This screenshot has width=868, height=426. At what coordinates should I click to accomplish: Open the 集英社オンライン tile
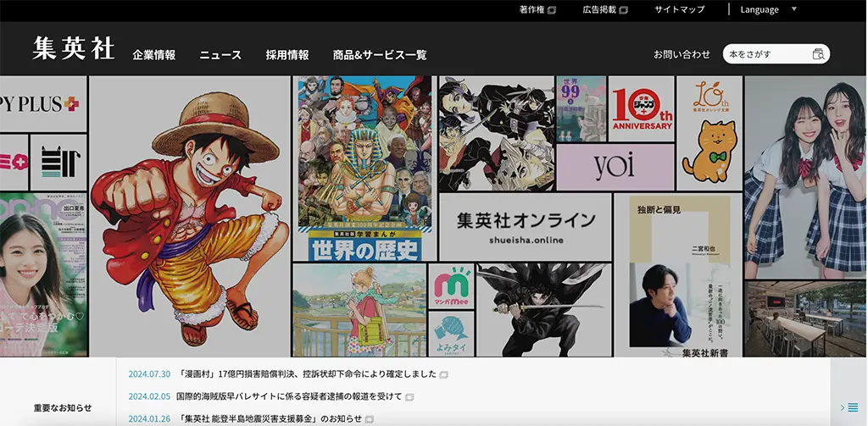526,227
